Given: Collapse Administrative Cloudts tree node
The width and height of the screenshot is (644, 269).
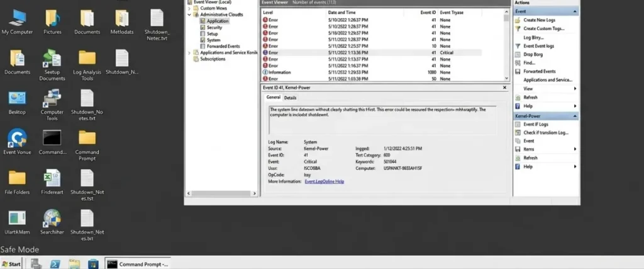Looking at the screenshot, I should pyautogui.click(x=189, y=14).
